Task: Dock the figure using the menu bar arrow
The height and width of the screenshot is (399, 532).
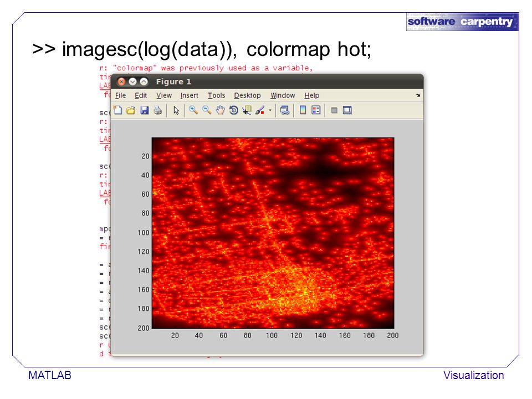Action: click(x=418, y=95)
